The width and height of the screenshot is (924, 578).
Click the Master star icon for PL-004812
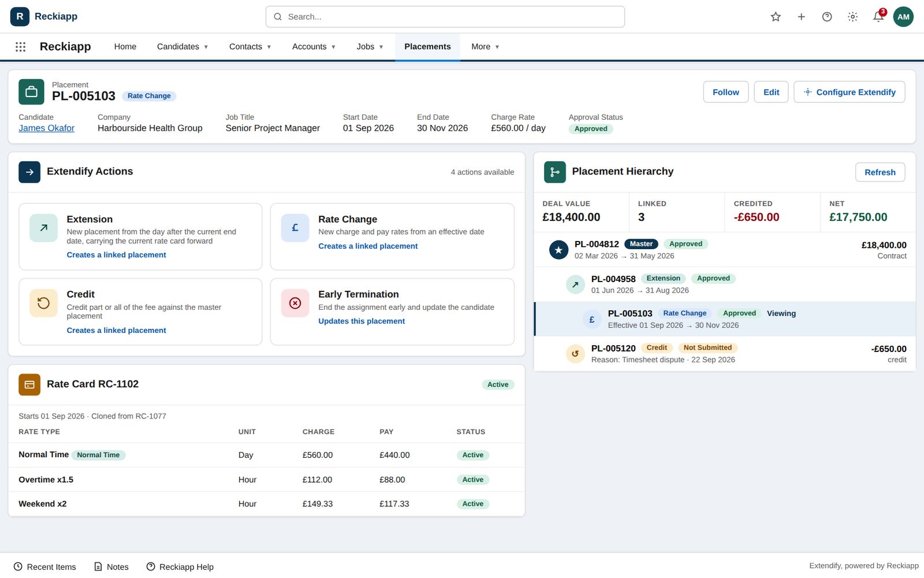558,250
